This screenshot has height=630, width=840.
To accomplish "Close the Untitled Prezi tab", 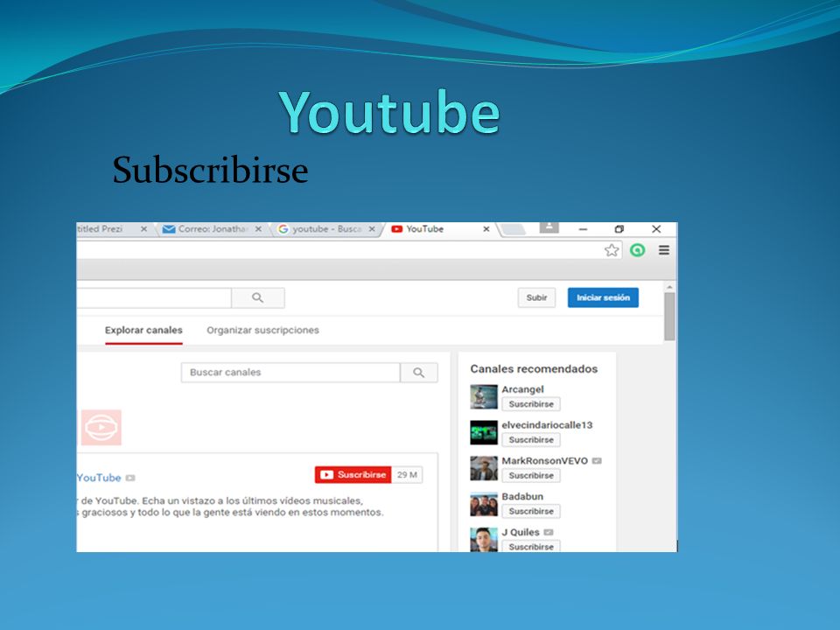I will (x=143, y=228).
